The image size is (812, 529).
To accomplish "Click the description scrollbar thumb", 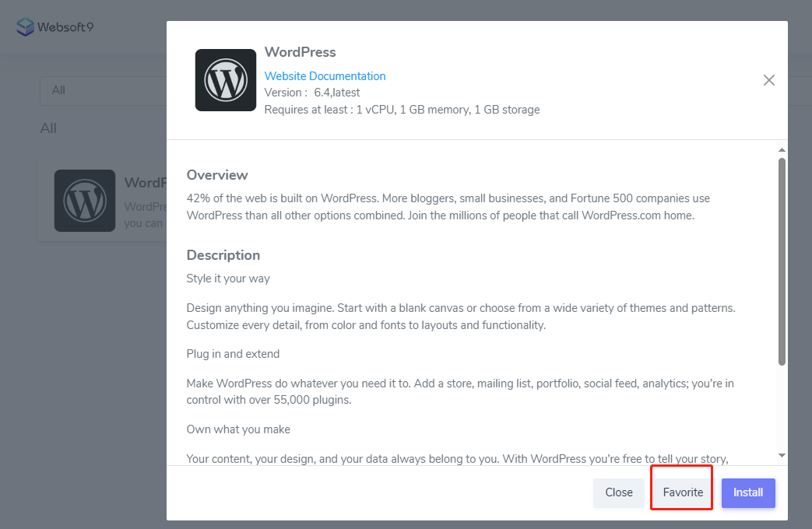I will (x=782, y=261).
